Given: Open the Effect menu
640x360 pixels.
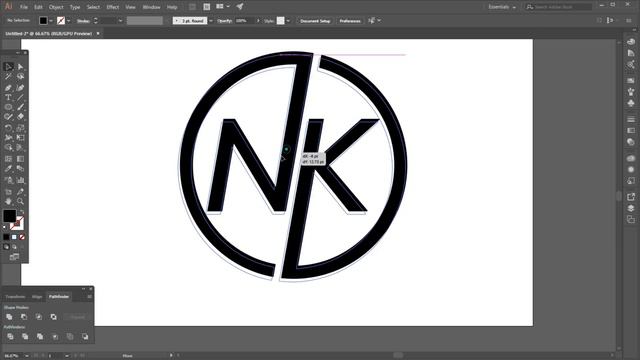Looking at the screenshot, I should coord(112,7).
